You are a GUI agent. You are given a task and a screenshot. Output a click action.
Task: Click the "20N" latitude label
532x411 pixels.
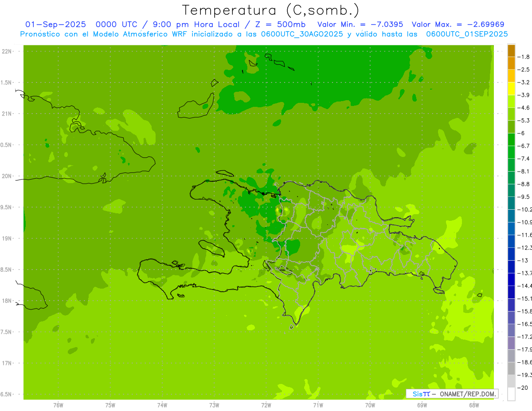point(7,176)
